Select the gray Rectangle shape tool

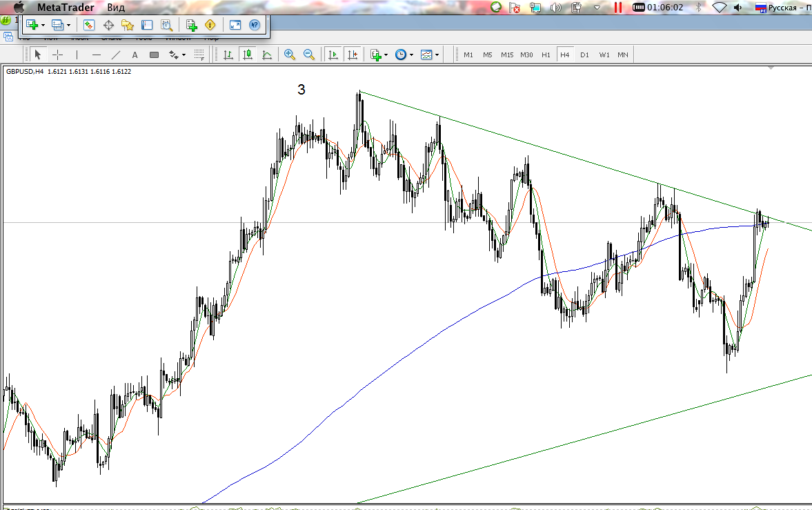[x=154, y=55]
